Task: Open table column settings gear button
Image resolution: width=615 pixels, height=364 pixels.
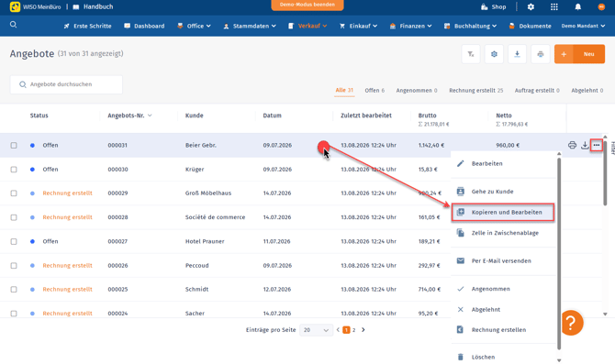Action: [x=494, y=54]
